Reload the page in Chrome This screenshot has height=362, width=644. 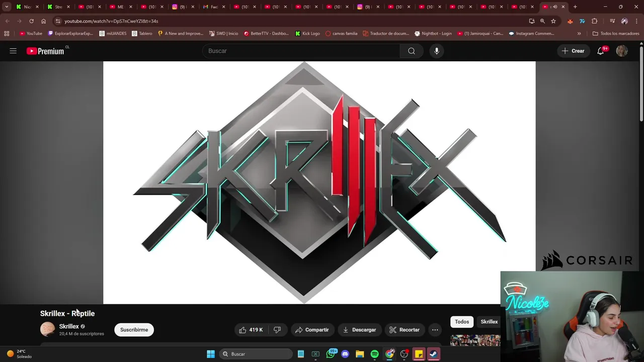31,21
